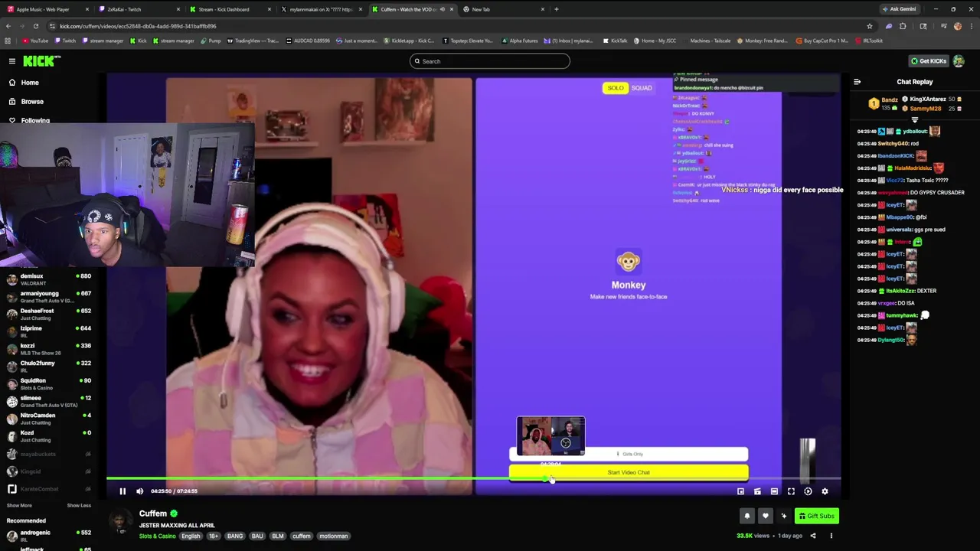
Task: Switch to Apple Music browser tab
Action: point(46,9)
